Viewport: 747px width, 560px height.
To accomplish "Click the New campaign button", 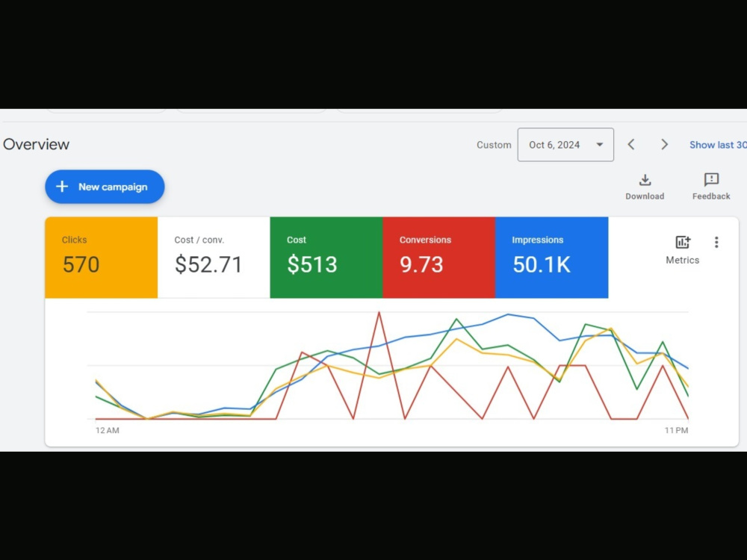I will point(105,187).
